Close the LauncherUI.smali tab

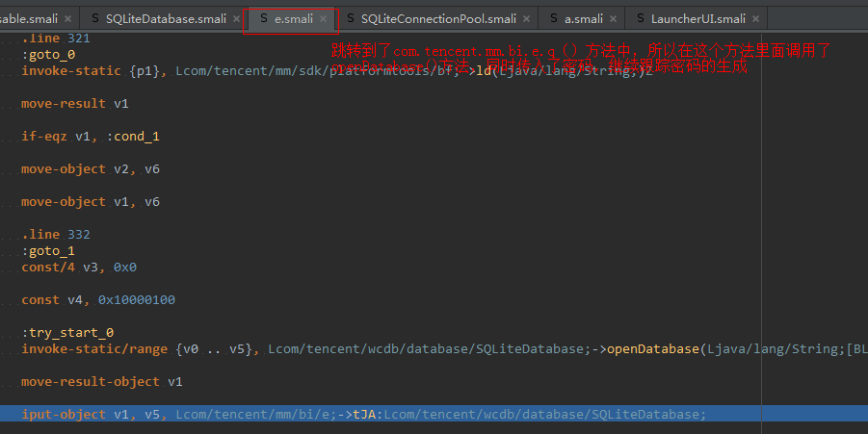coord(755,19)
